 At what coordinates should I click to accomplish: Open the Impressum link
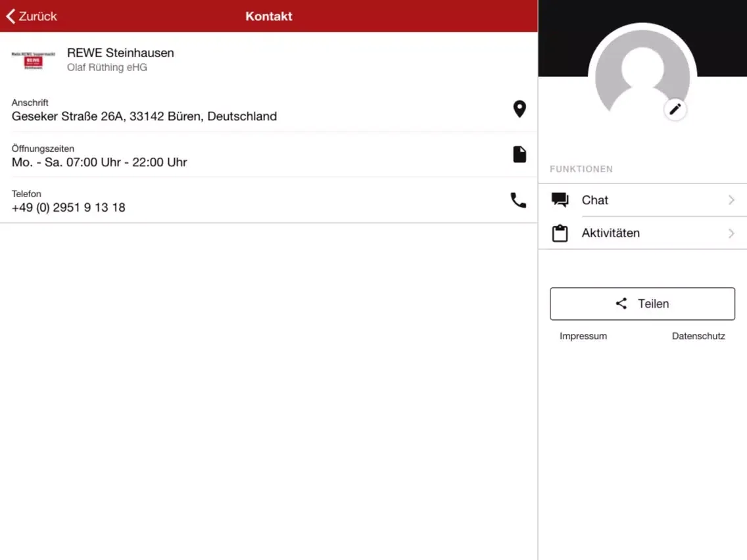(583, 336)
